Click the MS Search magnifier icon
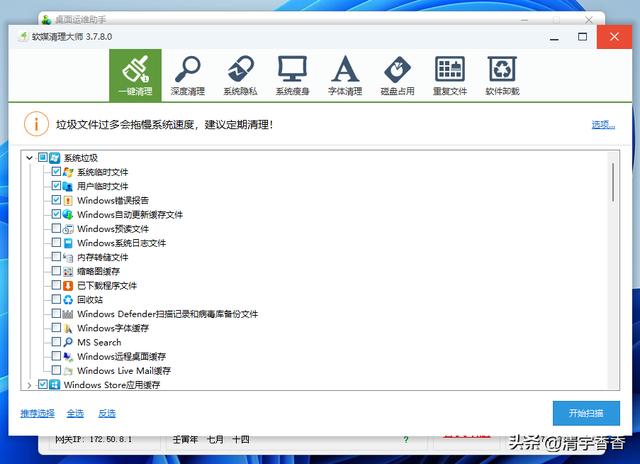640x464 pixels. [x=68, y=342]
